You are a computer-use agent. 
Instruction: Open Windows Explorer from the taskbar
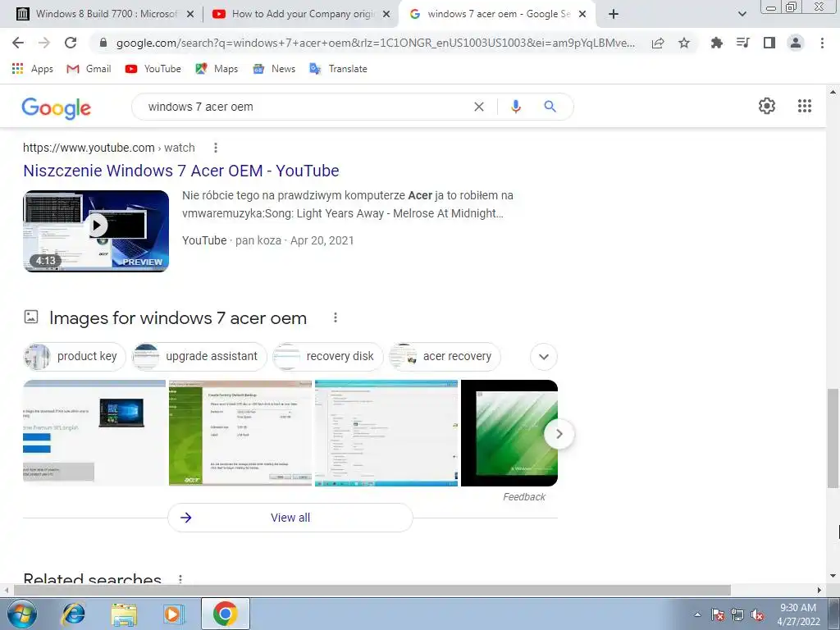(124, 614)
